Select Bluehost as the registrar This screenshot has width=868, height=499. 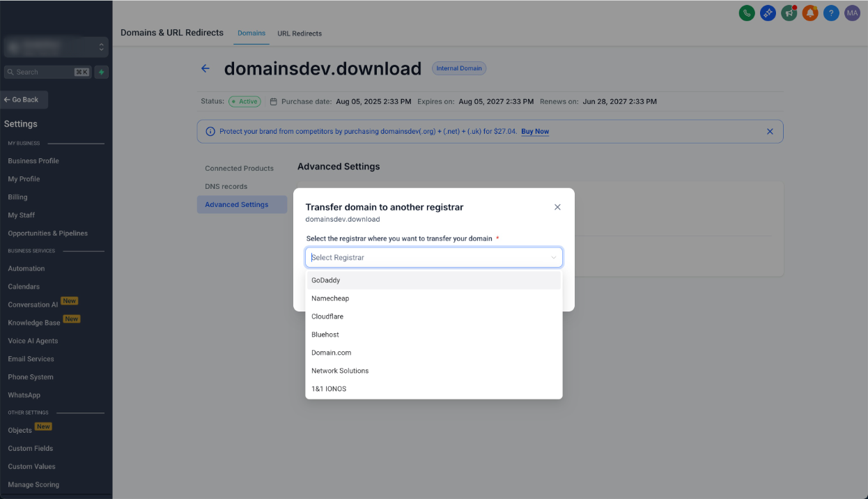(434, 335)
